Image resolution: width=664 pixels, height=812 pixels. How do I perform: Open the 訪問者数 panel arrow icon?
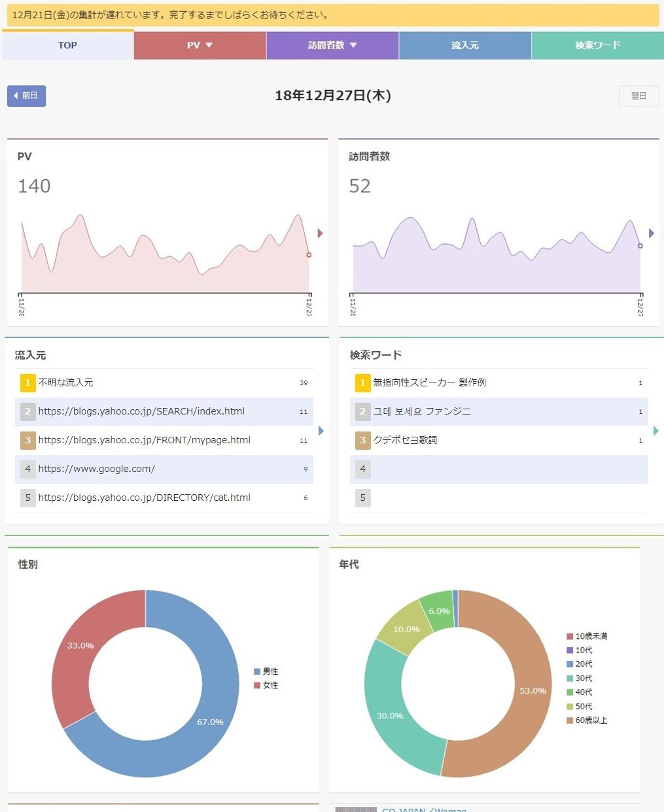click(x=652, y=233)
